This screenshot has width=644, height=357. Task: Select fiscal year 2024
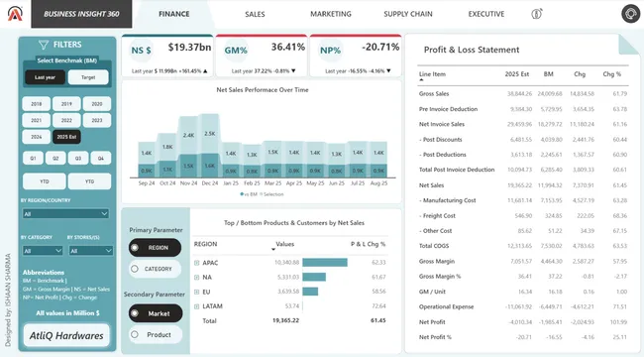(36, 137)
